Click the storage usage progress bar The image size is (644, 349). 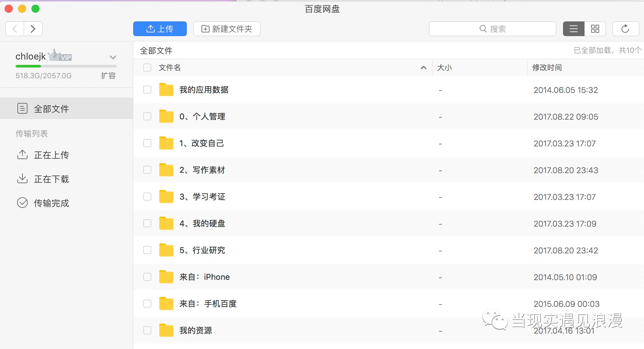[x=66, y=66]
